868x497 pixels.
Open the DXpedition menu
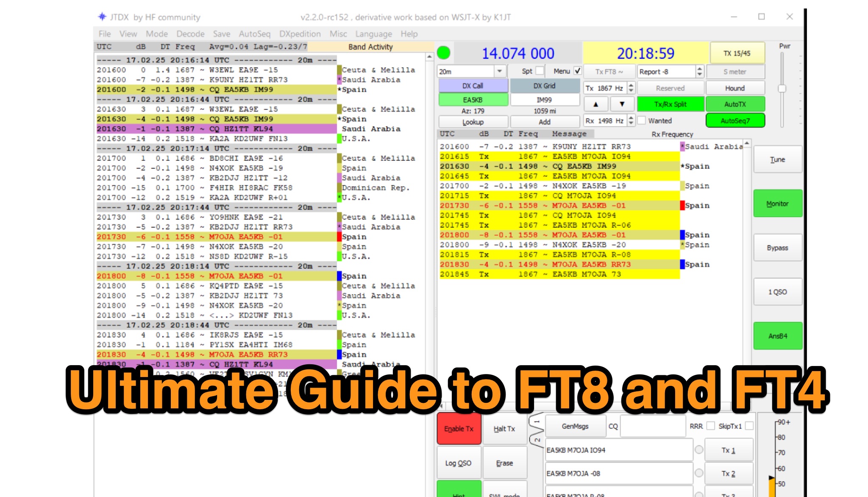click(300, 34)
